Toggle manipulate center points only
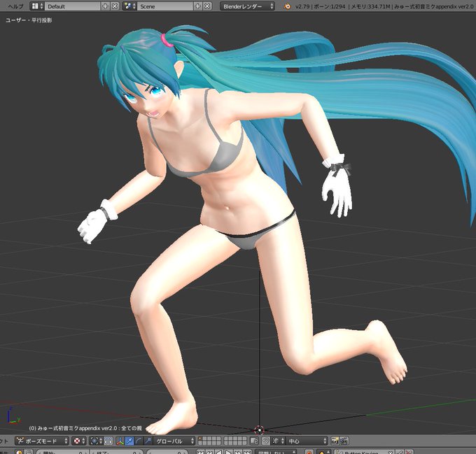 coord(108,441)
